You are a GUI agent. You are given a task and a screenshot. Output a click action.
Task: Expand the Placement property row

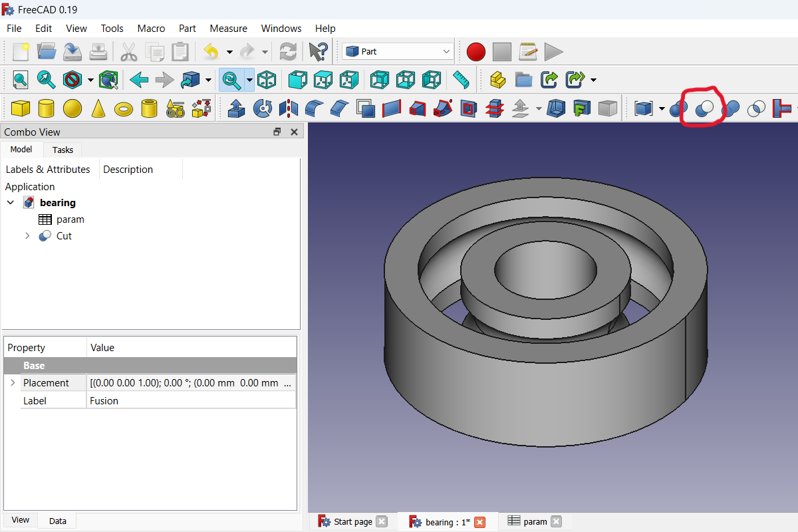[x=12, y=383]
